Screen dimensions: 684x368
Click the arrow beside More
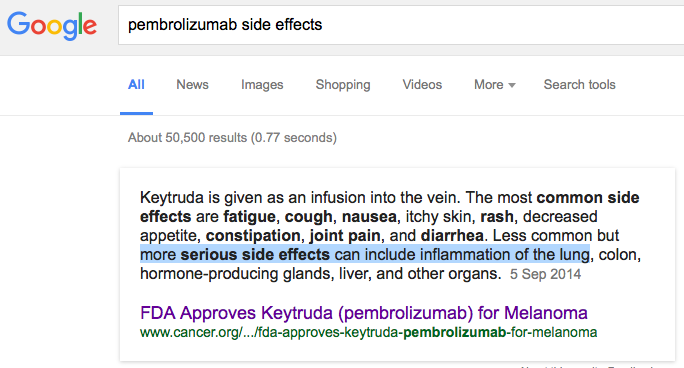pos(512,85)
